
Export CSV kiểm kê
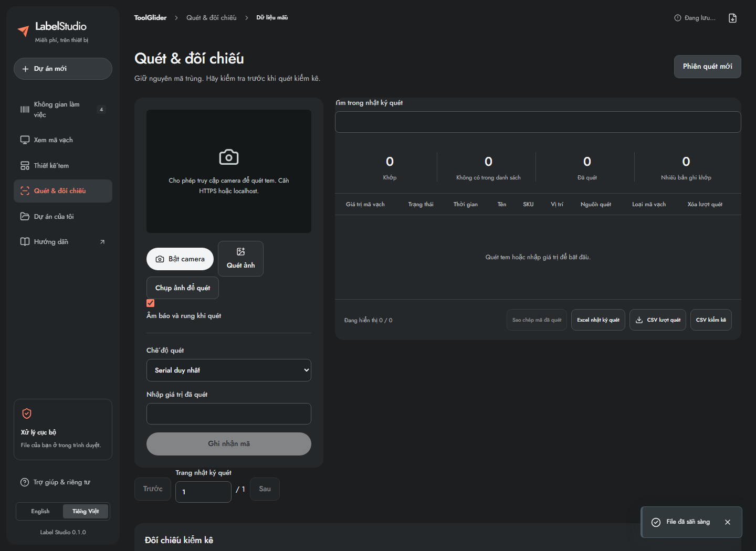pyautogui.click(x=711, y=320)
